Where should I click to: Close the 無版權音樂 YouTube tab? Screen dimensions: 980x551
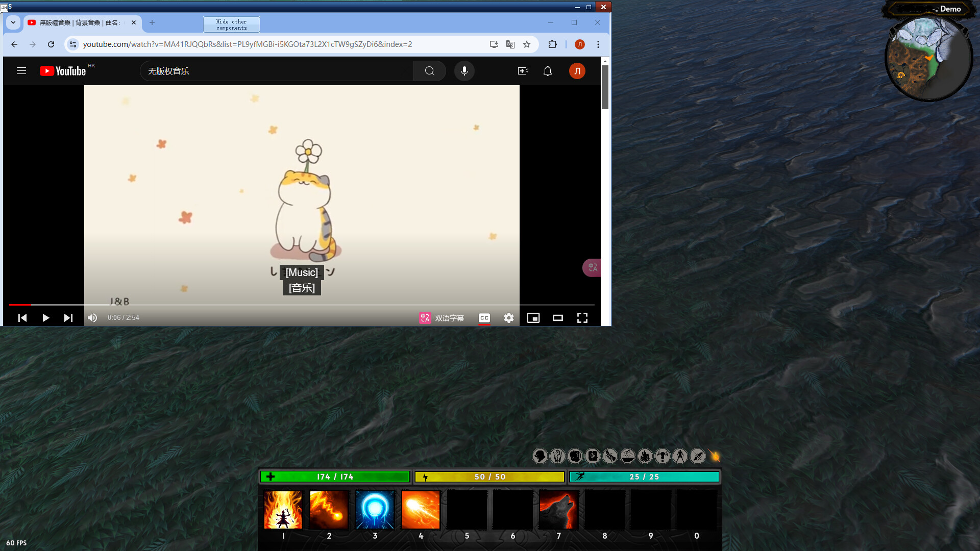point(134,22)
